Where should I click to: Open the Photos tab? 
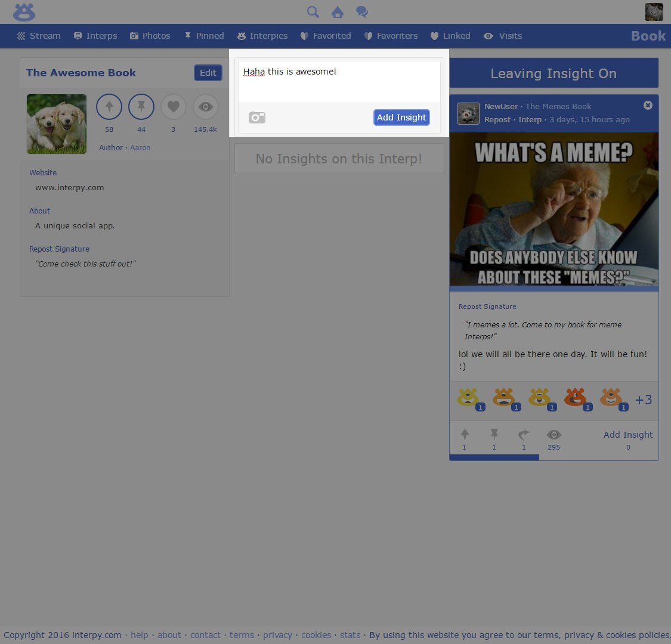(x=150, y=36)
